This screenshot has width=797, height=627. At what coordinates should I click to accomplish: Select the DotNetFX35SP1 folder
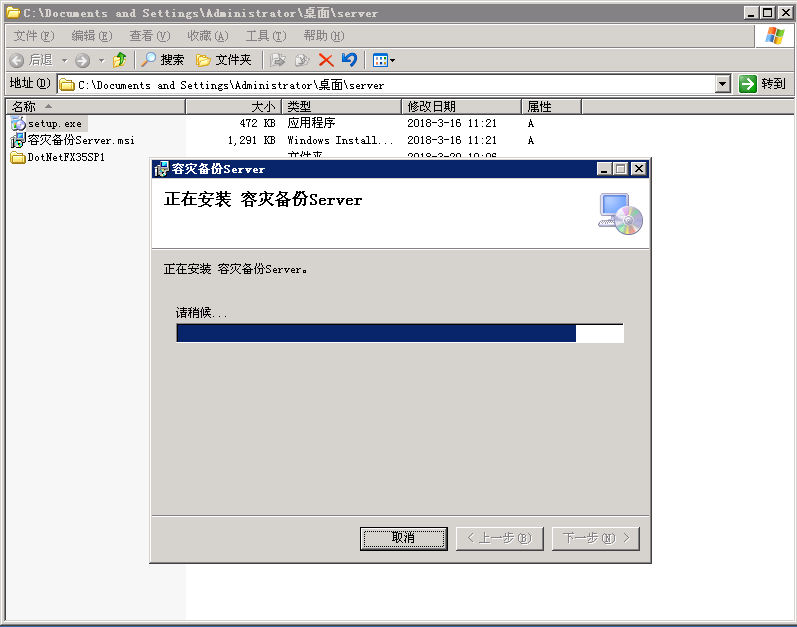(x=65, y=158)
